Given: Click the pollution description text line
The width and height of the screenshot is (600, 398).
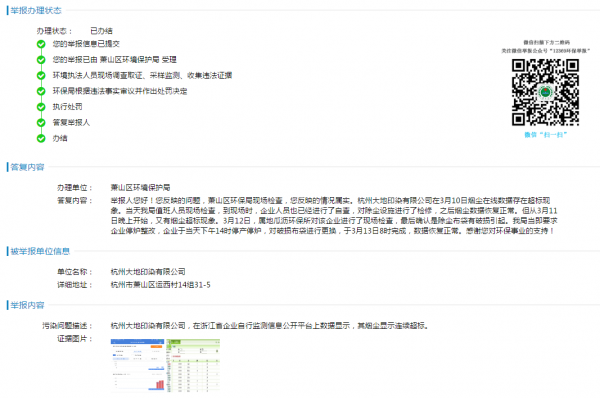Looking at the screenshot, I should click(270, 326).
